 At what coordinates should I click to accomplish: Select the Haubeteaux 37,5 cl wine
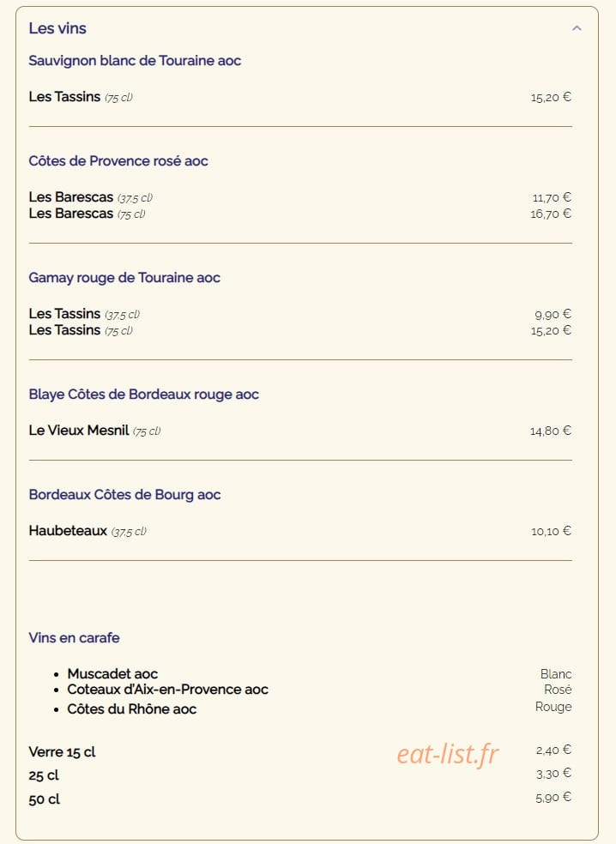coord(88,531)
